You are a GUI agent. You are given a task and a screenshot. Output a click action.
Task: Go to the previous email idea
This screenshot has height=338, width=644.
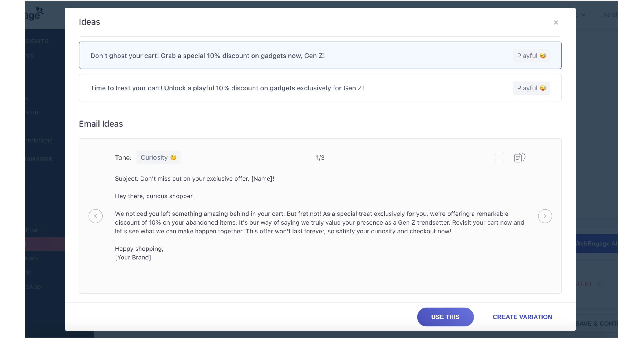point(96,216)
